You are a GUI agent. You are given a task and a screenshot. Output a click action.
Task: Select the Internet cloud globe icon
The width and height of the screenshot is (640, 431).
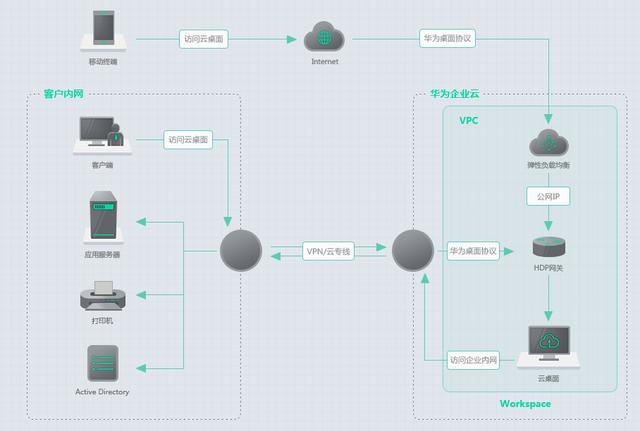pyautogui.click(x=324, y=38)
